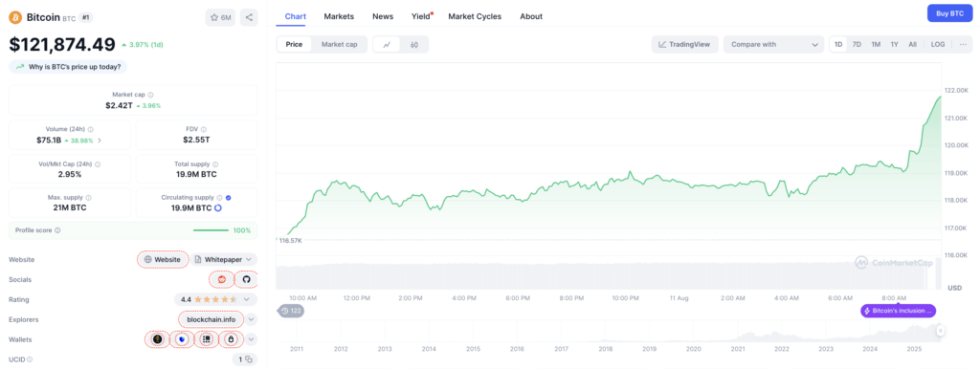Click FDV info icon

[204, 129]
